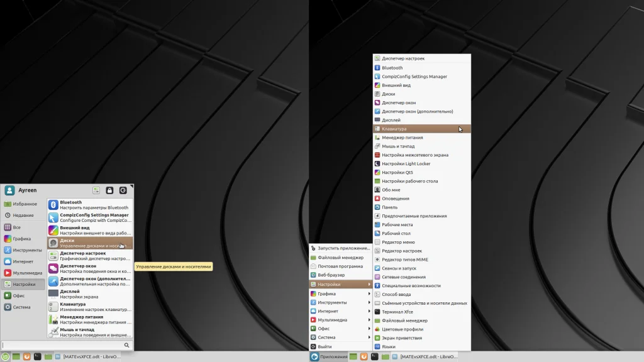Click the Настройки Qt5 icon
Image resolution: width=644 pixels, height=362 pixels.
click(x=377, y=172)
